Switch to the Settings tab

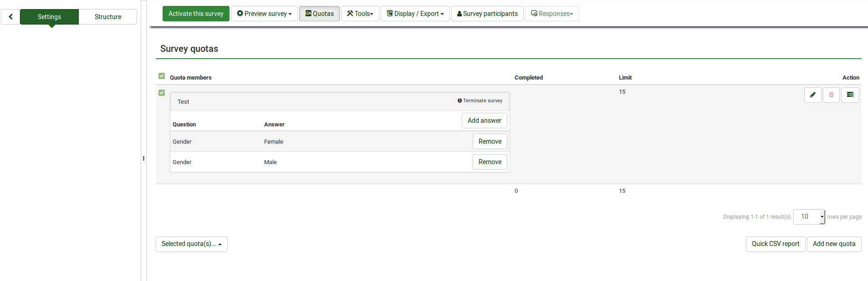point(49,17)
